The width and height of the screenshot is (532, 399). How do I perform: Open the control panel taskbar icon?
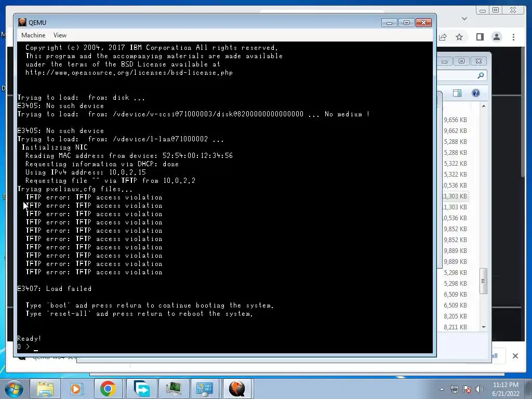tap(205, 389)
